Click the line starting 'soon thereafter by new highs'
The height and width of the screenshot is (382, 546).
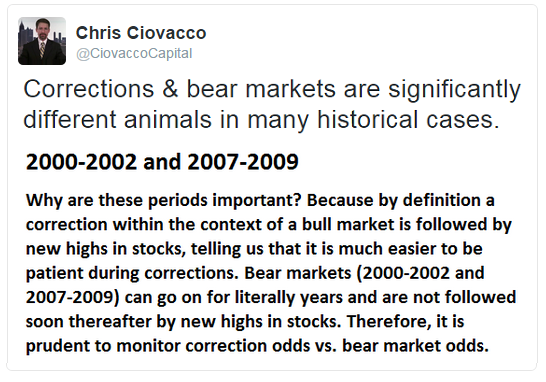tap(245, 321)
